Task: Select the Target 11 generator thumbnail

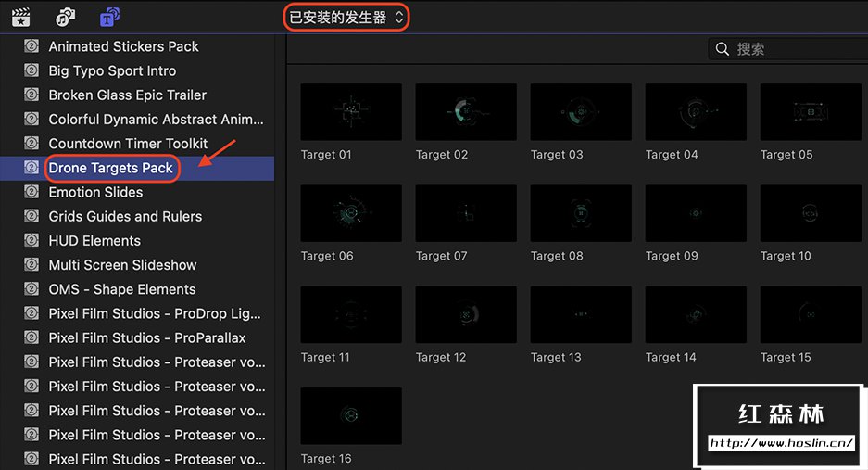Action: (351, 315)
